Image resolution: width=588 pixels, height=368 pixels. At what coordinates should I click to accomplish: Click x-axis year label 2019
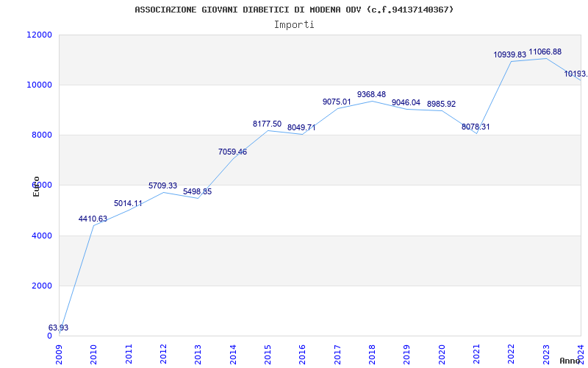coord(407,354)
